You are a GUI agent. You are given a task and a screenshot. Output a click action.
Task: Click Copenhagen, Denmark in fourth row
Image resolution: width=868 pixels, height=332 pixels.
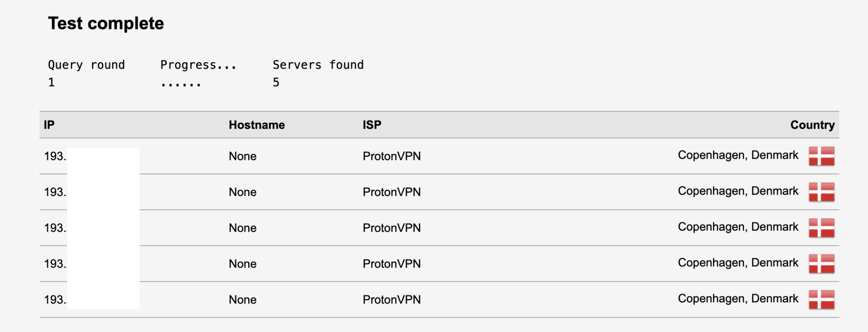pyautogui.click(x=738, y=263)
